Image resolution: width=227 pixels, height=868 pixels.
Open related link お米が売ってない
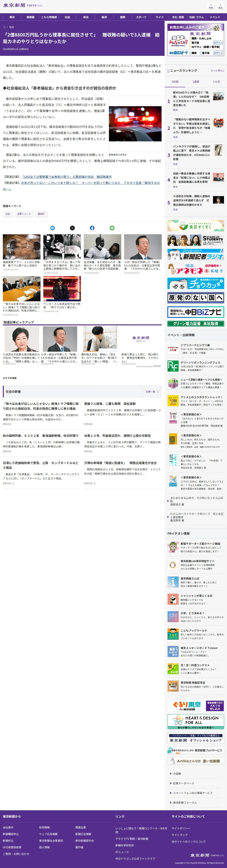pyautogui.click(x=81, y=186)
